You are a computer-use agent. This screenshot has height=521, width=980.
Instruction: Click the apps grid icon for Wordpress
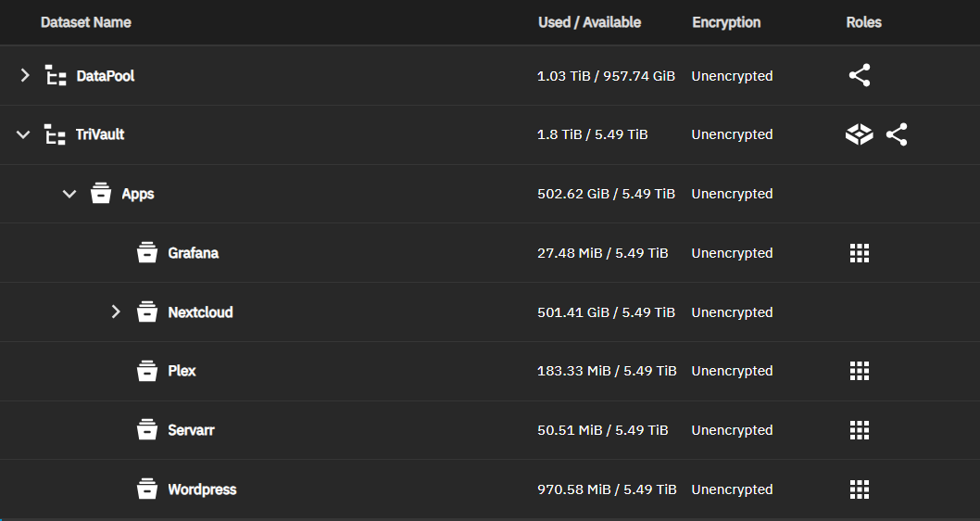coord(860,489)
